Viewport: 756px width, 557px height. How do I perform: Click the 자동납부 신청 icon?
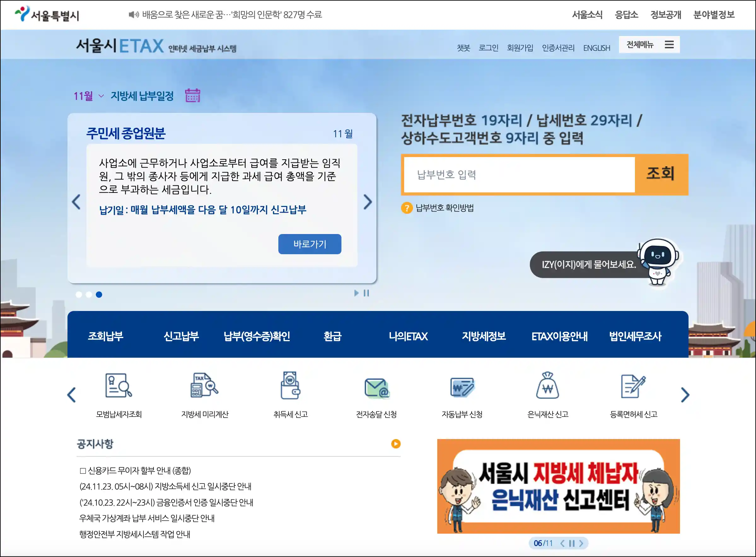462,387
